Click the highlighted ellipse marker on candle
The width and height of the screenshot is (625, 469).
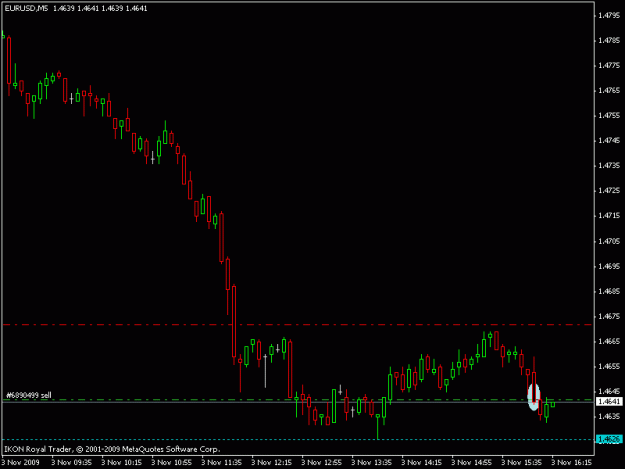click(x=534, y=397)
